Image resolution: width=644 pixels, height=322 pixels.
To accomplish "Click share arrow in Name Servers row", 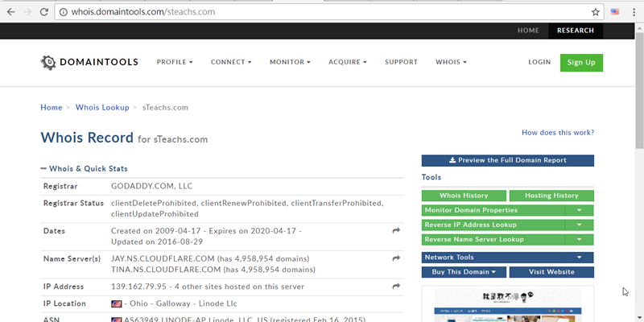I will pos(396,258).
